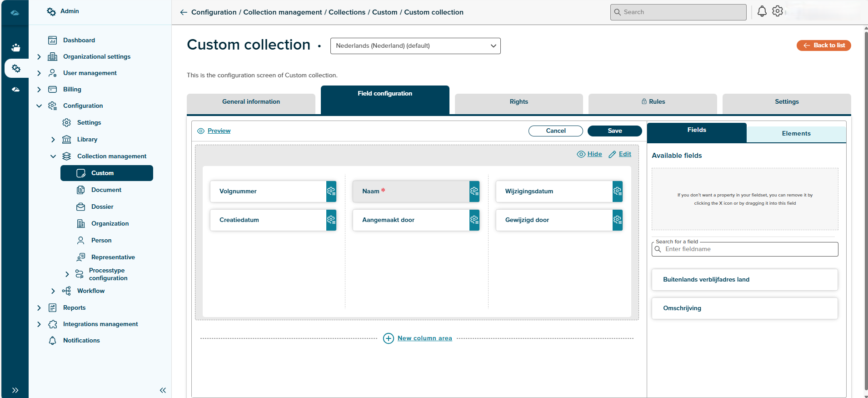Screen dimensions: 868x398
Task: Switch to the Elements tab
Action: [796, 134]
